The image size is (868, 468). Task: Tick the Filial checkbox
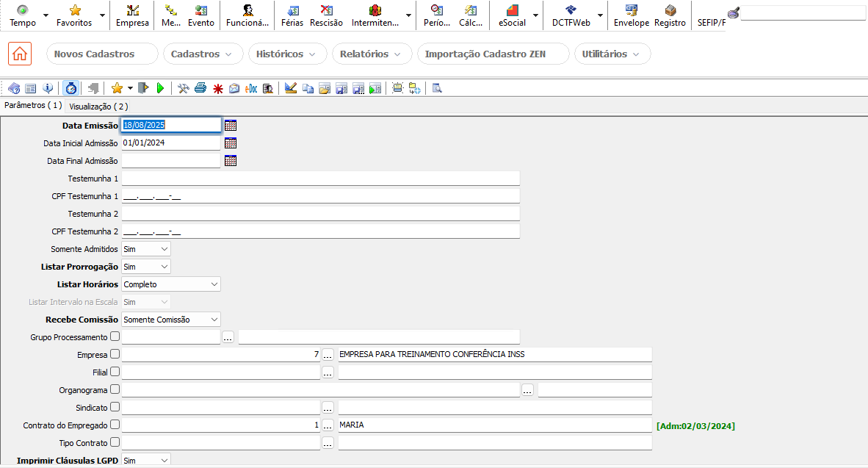click(x=115, y=372)
